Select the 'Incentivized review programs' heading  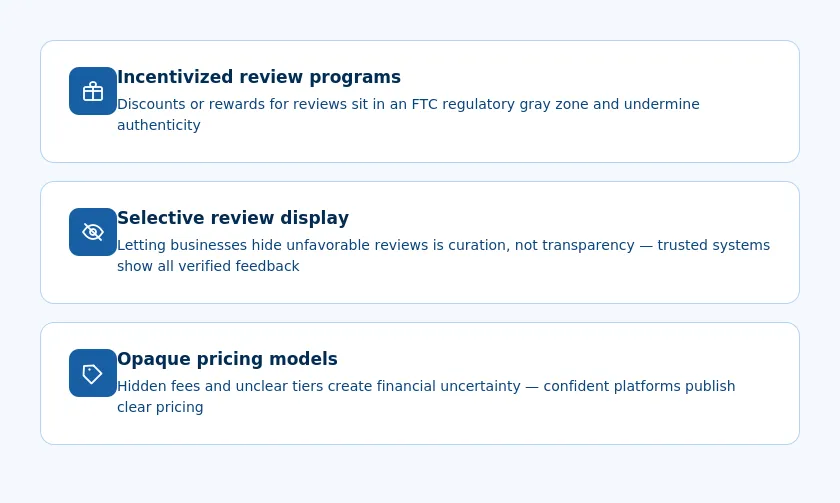259,77
